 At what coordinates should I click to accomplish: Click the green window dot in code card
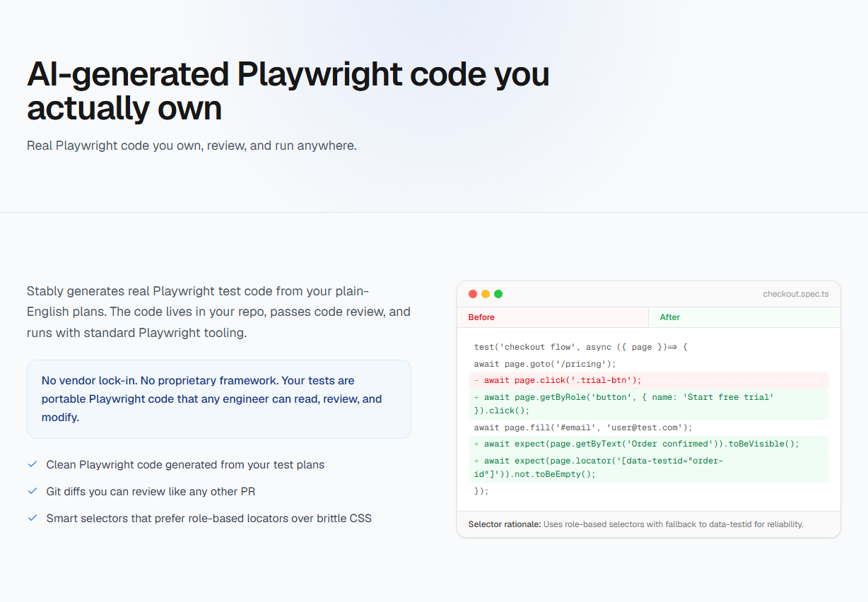(498, 294)
